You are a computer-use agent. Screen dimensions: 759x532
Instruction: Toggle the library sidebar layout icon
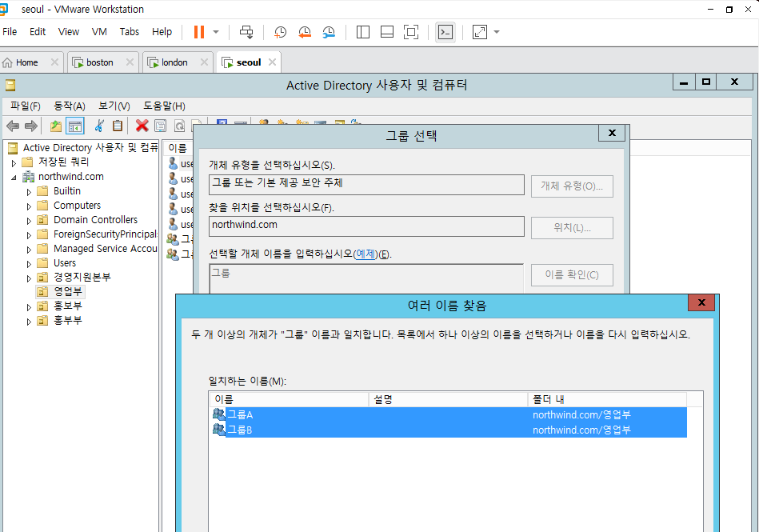(x=362, y=32)
